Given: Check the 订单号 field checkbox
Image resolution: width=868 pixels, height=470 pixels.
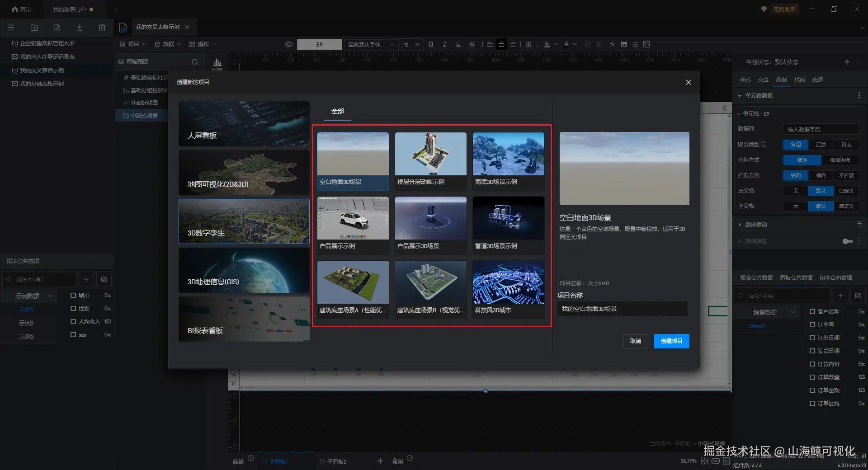Looking at the screenshot, I should click(812, 324).
